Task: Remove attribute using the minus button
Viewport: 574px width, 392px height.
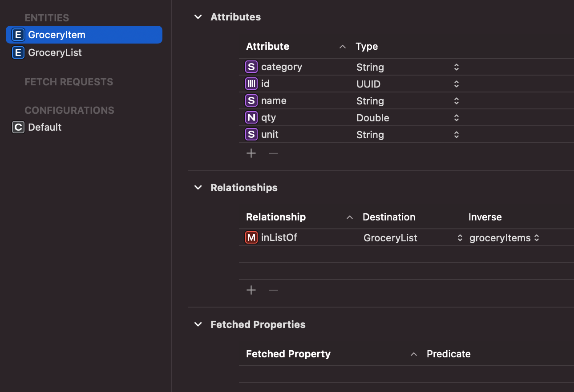Action: pos(273,153)
